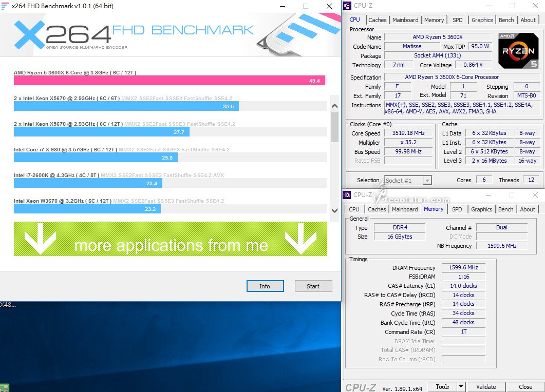Select SPD tab in Memory CPU-Z window
Image resolution: width=545 pixels, height=392 pixels.
457,209
